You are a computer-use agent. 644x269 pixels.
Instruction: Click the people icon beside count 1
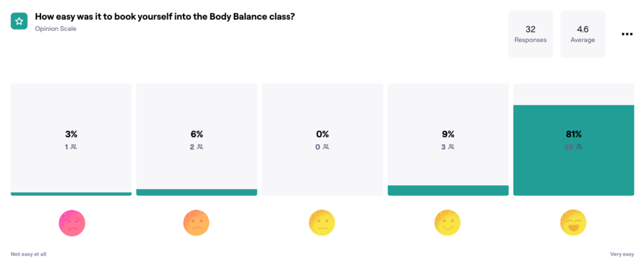[74, 147]
